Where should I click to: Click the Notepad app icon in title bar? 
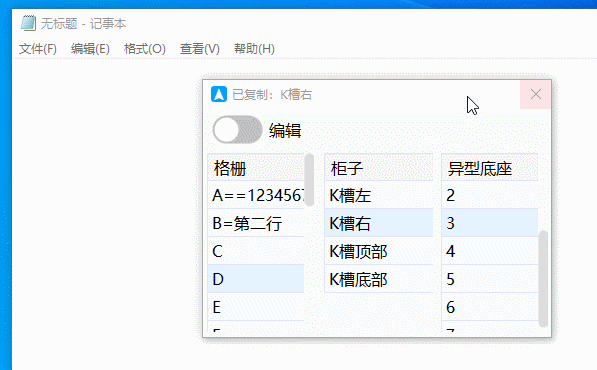tap(29, 23)
